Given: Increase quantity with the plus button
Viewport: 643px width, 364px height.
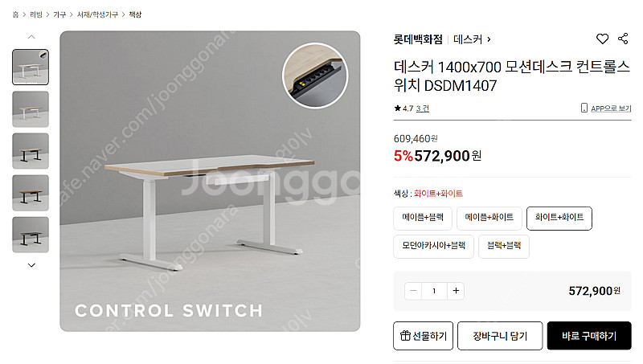Looking at the screenshot, I should click(x=456, y=291).
